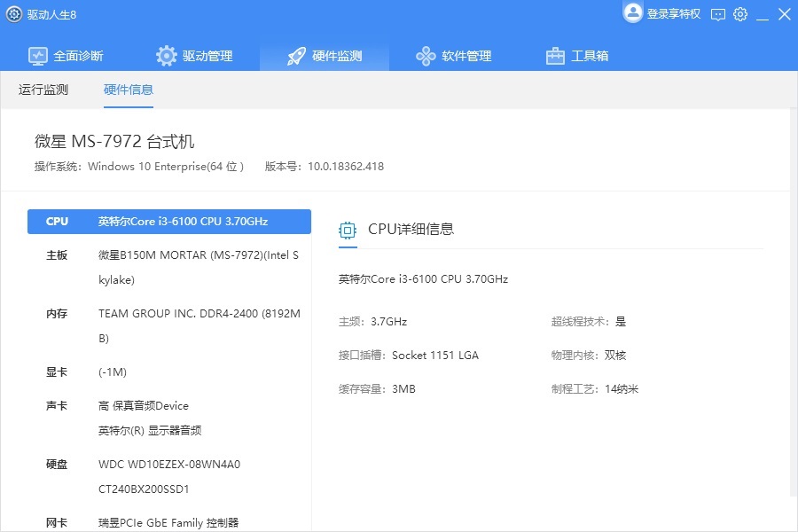Select the 声卡 sound card item
Viewport: 798px width, 532px height.
pos(168,405)
